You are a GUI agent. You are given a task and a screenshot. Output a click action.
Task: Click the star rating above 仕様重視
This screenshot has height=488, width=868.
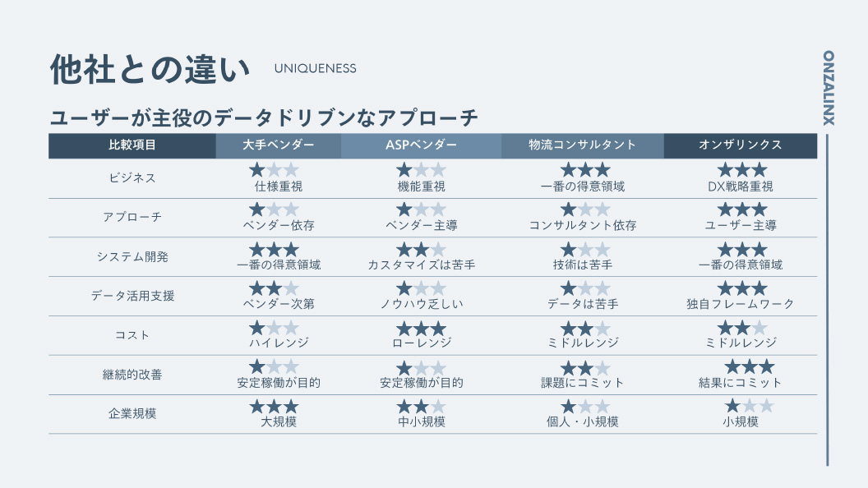(274, 170)
